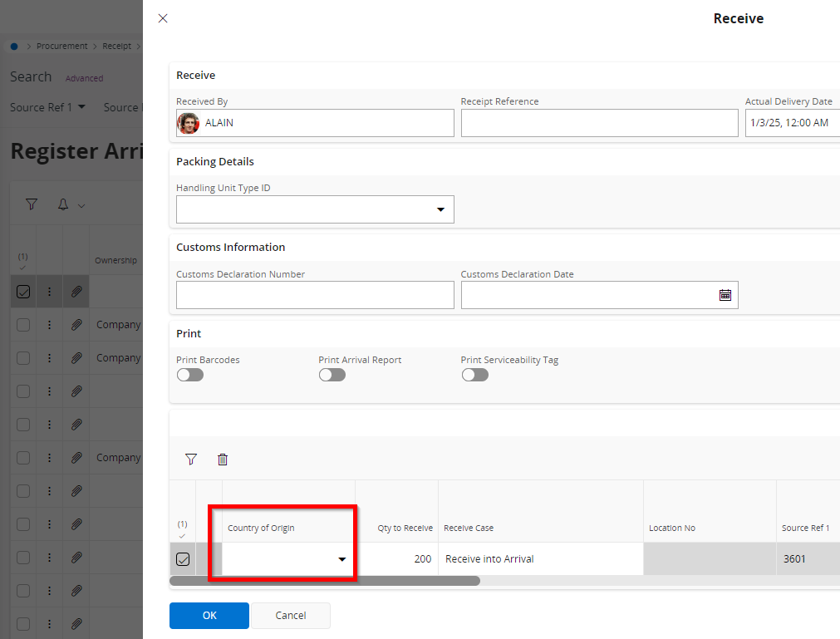Click the Customs Declaration Date field
Image resolution: width=840 pixels, height=639 pixels.
point(599,295)
